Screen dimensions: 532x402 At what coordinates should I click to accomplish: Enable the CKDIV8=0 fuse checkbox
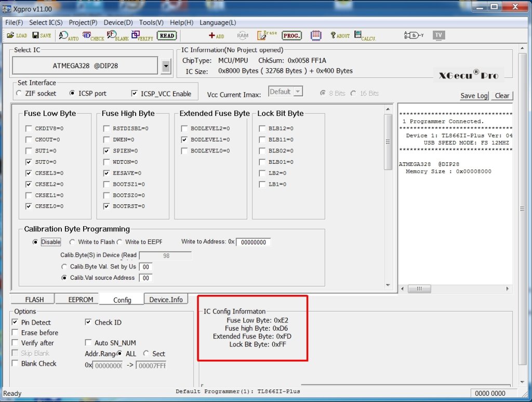(29, 128)
